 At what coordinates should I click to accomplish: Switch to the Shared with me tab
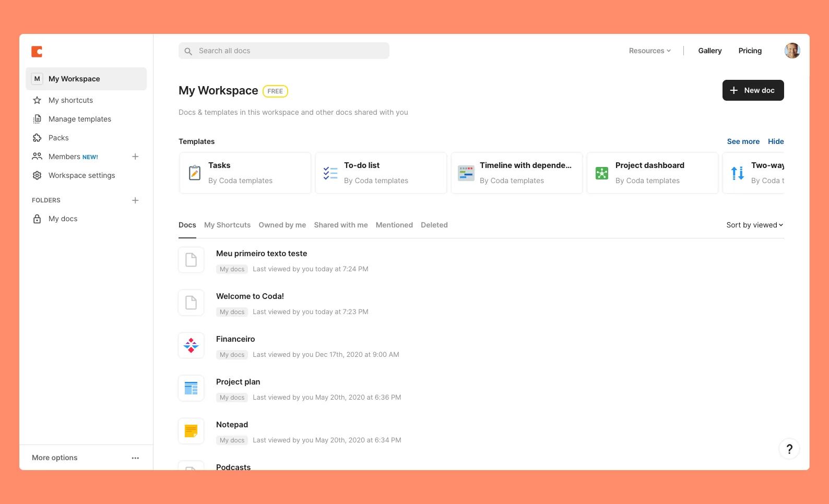[340, 225]
